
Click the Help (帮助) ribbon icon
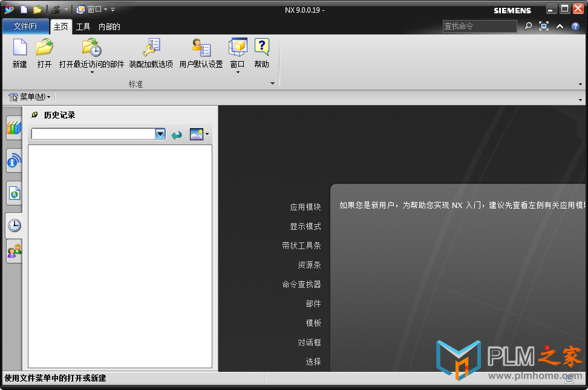pos(262,47)
